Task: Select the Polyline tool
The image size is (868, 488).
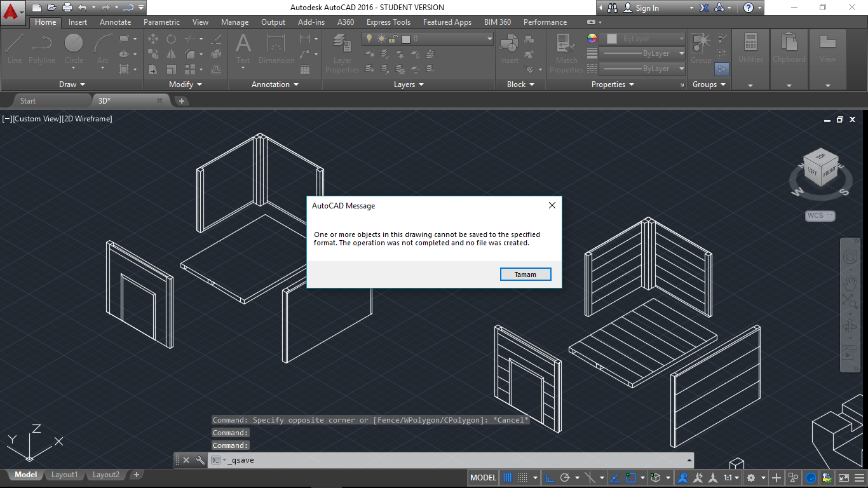Action: (x=42, y=49)
